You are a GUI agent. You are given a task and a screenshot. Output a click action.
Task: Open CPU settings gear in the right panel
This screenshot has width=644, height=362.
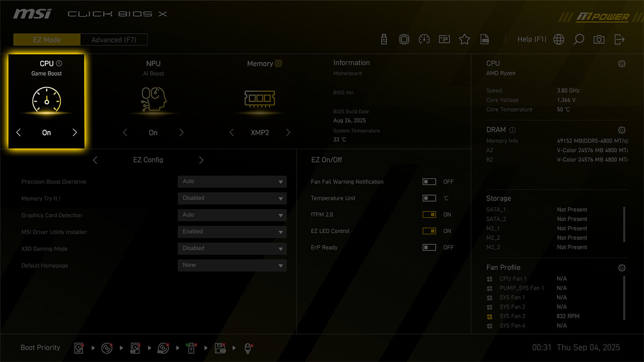622,64
